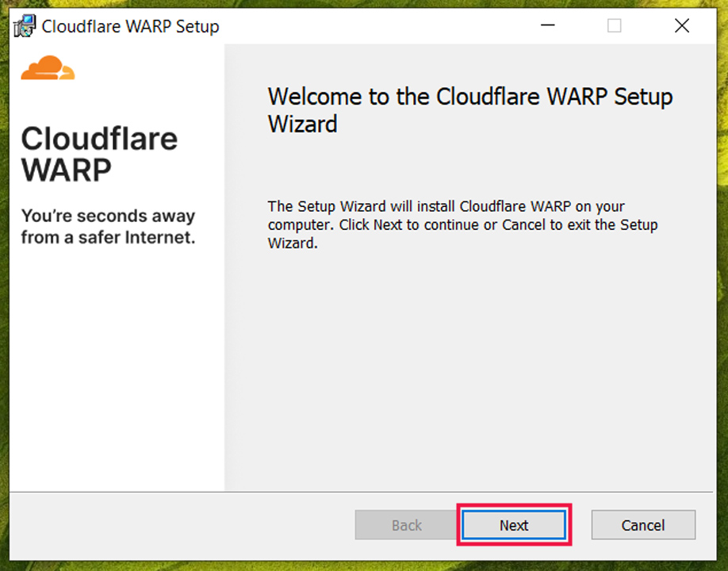Click the "The Setup Wizard will install Cloudflare WARP" paragraph
The width and height of the screenshot is (728, 571).
pos(463,224)
